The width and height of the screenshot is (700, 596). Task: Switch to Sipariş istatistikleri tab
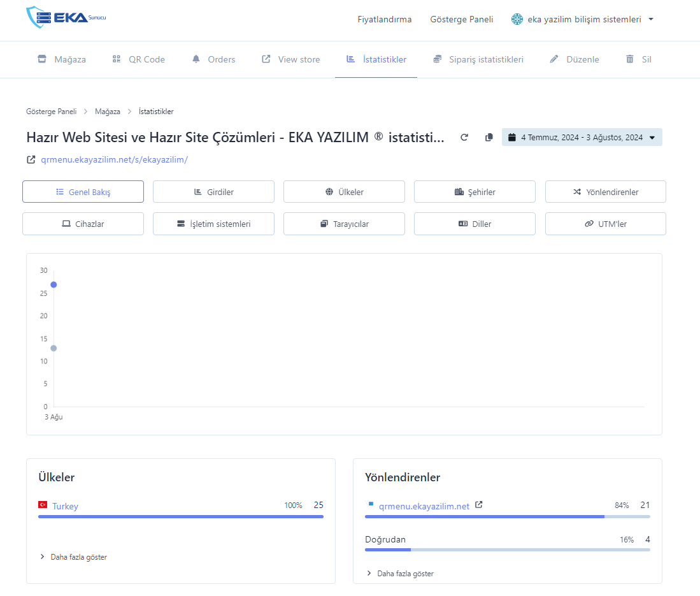click(478, 59)
